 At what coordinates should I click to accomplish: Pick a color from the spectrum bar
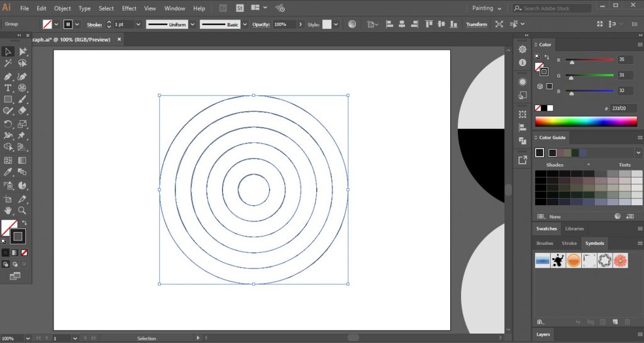[x=586, y=121]
